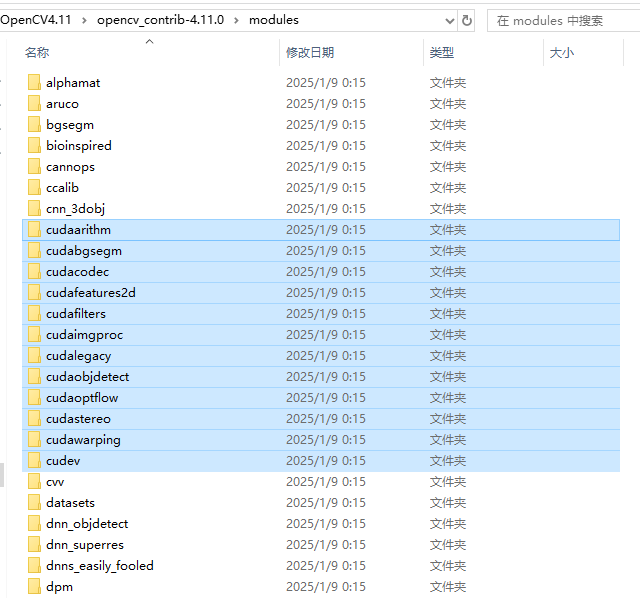The width and height of the screenshot is (640, 598).
Task: Select the cudafeatures2d folder name
Action: (x=91, y=293)
